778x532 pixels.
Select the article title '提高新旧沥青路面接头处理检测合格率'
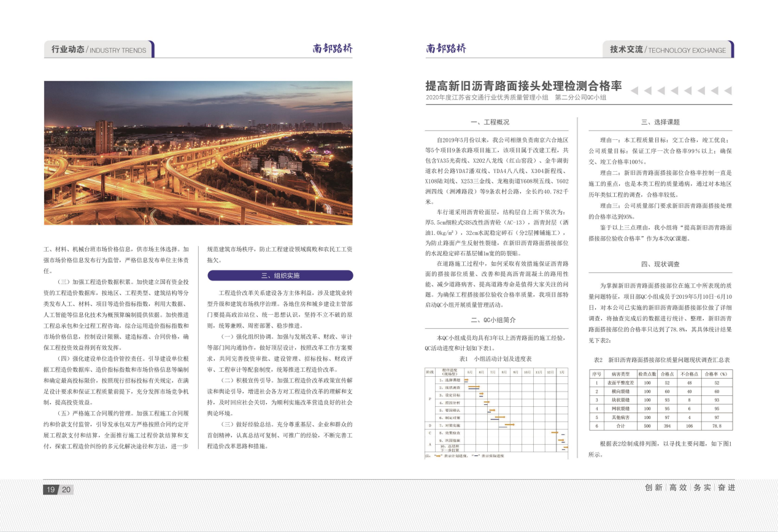click(x=523, y=87)
